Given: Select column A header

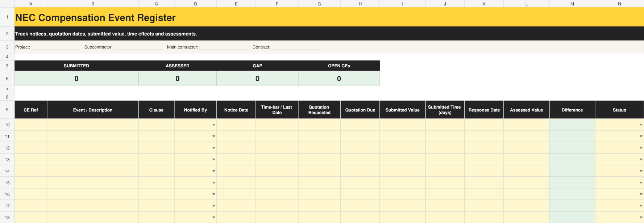Looking at the screenshot, I should pos(31,4).
